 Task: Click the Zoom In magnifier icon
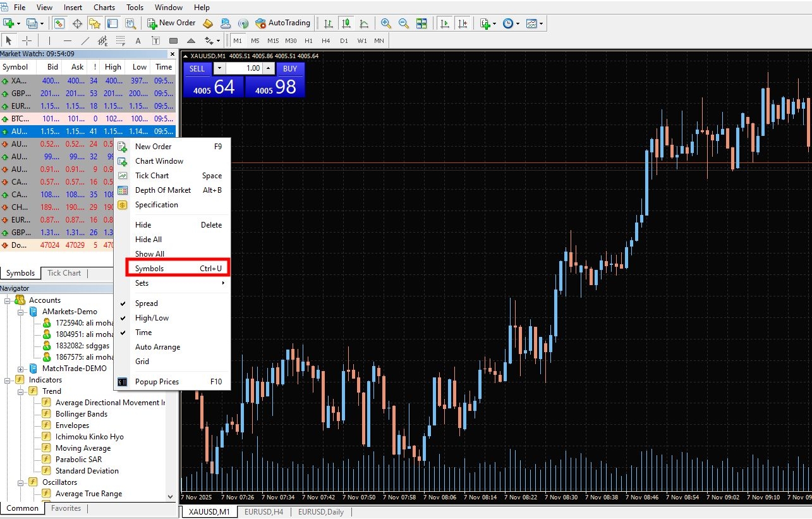(386, 23)
